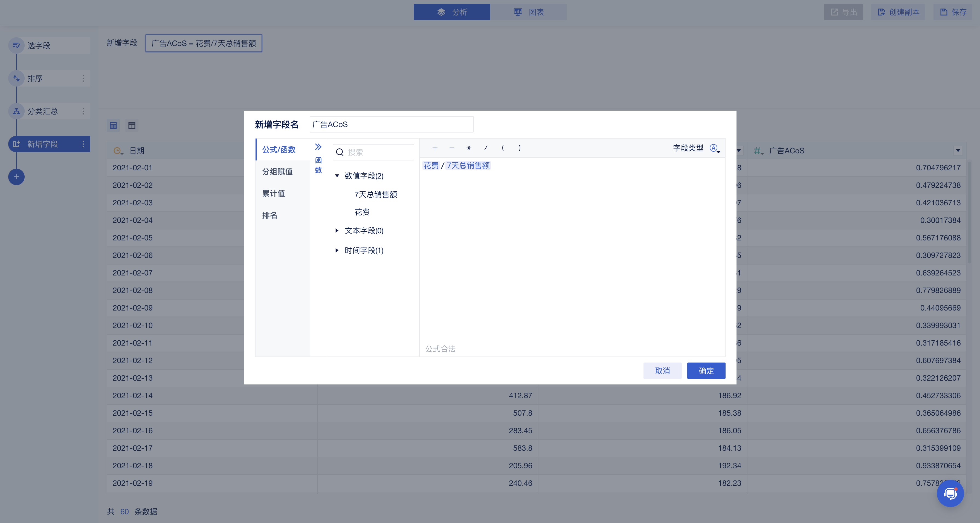Expand the function panel double-chevron icon
This screenshot has height=523, width=980.
coord(318,147)
